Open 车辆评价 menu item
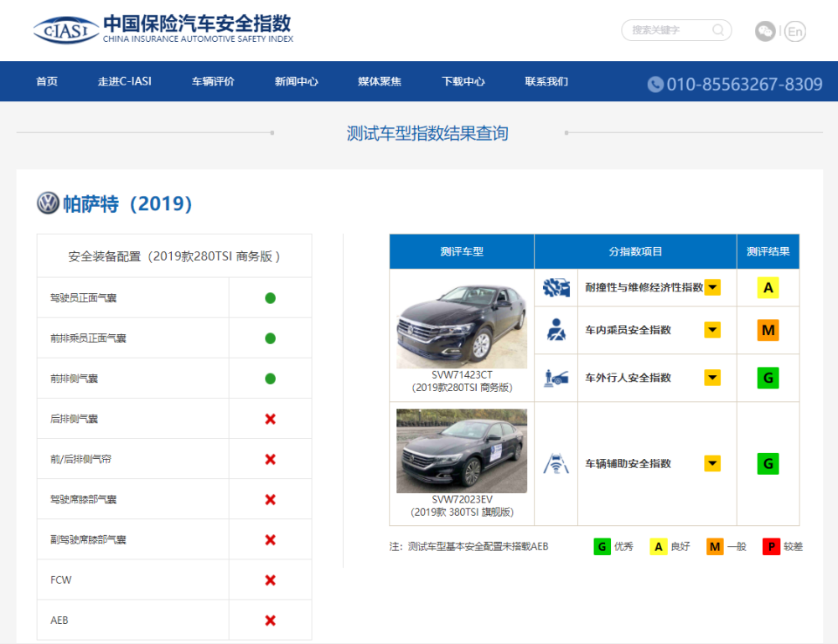The height and width of the screenshot is (644, 838). click(x=213, y=81)
